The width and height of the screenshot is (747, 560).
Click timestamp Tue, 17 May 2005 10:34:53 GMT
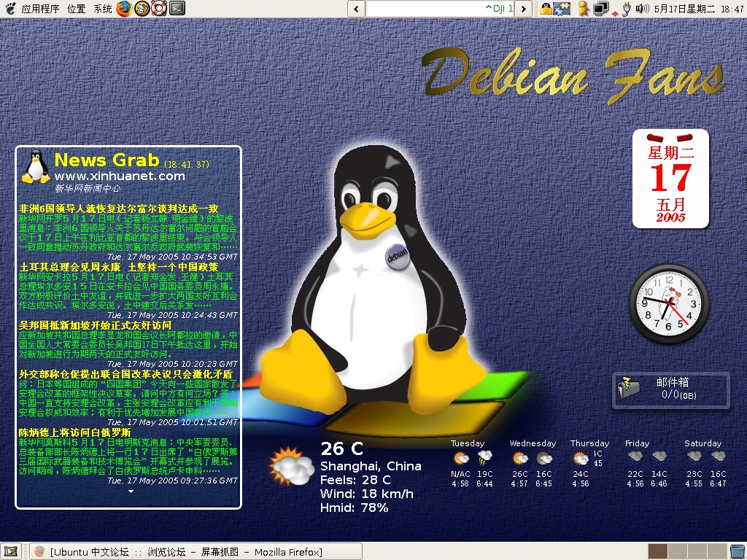172,257
